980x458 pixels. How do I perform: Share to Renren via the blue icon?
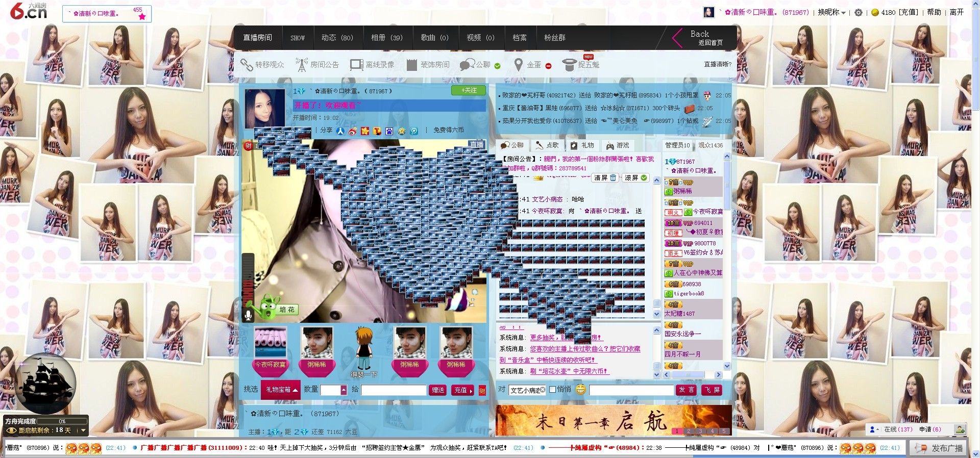[x=340, y=131]
